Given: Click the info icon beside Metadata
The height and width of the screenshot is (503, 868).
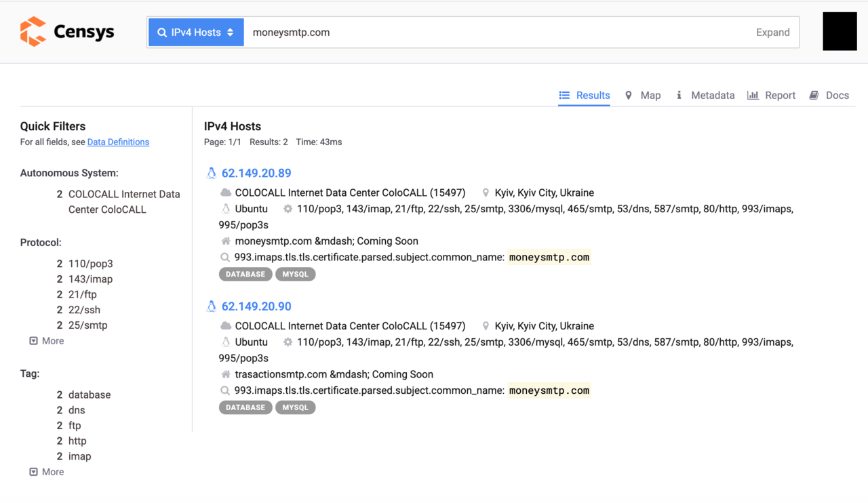Looking at the screenshot, I should click(x=679, y=96).
